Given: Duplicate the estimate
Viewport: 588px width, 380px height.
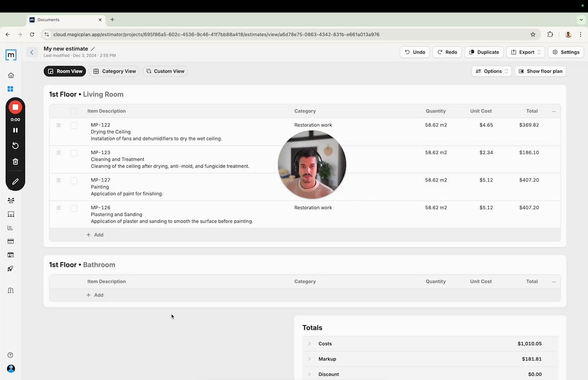Looking at the screenshot, I should pyautogui.click(x=484, y=52).
